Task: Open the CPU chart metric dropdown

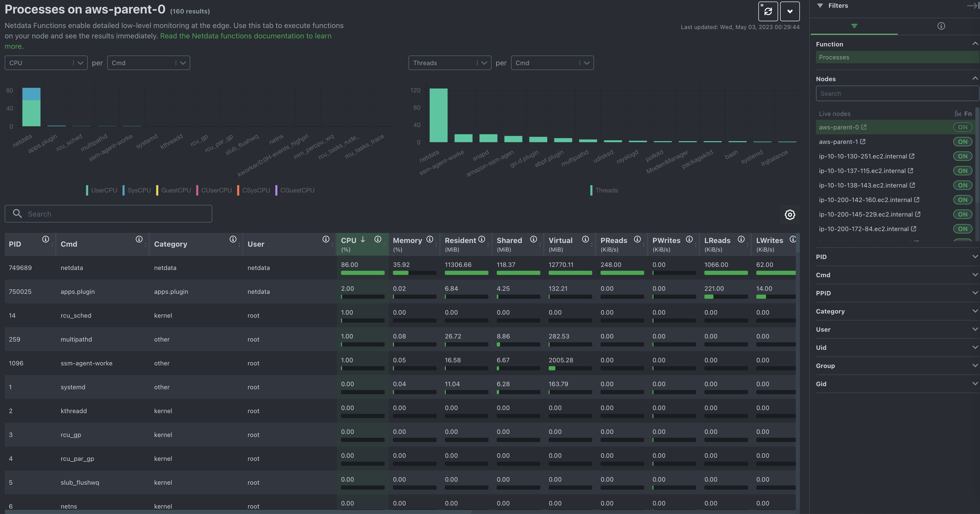Action: (46, 63)
